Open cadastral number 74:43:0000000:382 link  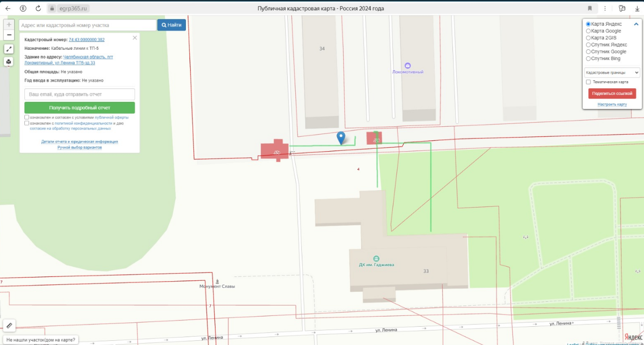click(86, 40)
